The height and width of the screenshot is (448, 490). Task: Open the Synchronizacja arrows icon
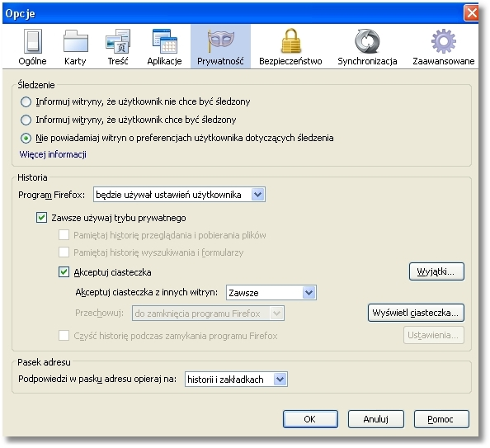point(367,41)
